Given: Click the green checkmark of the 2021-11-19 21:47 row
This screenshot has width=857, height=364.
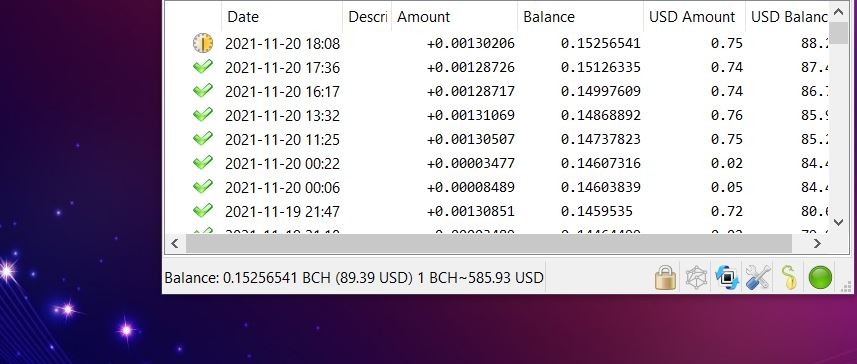Looking at the screenshot, I should (x=203, y=210).
